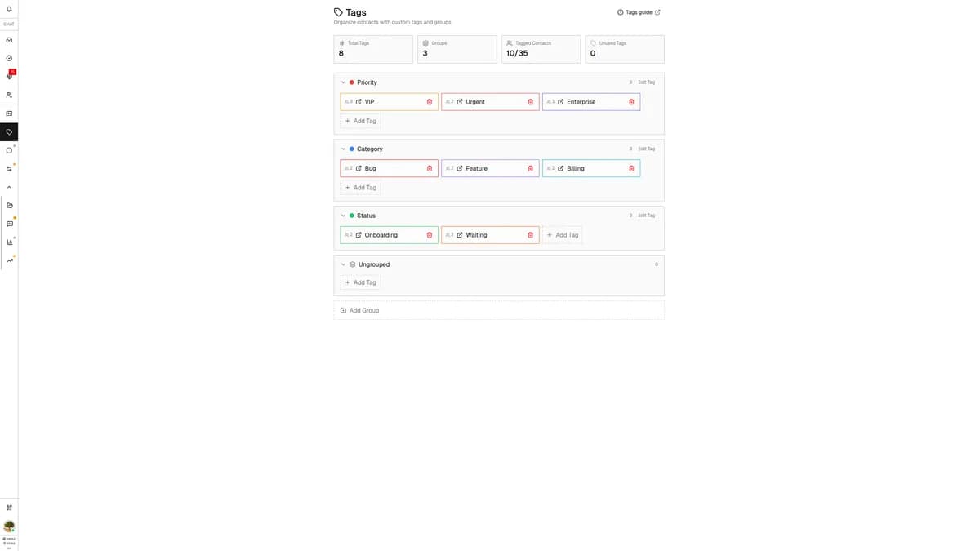Click the blue Category color dot

(x=352, y=149)
